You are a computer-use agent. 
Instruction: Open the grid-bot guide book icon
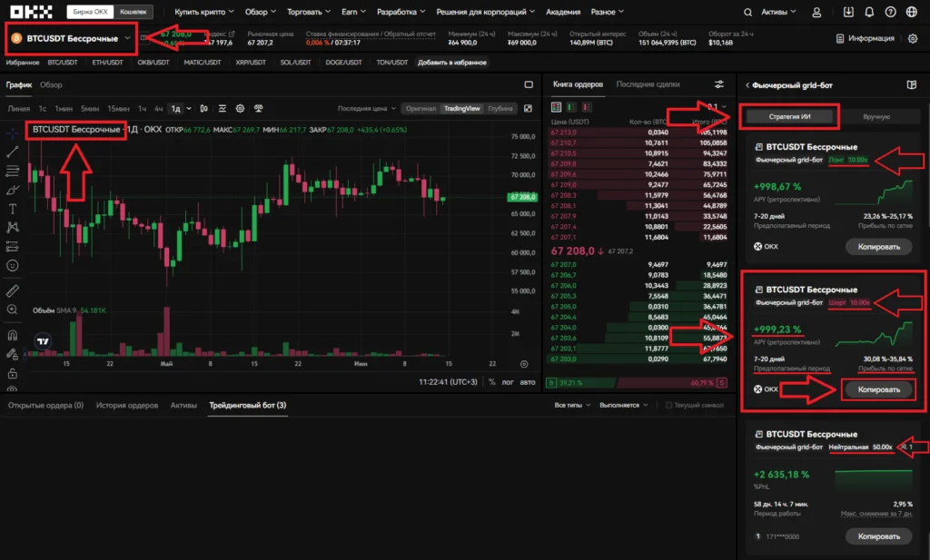(x=912, y=84)
